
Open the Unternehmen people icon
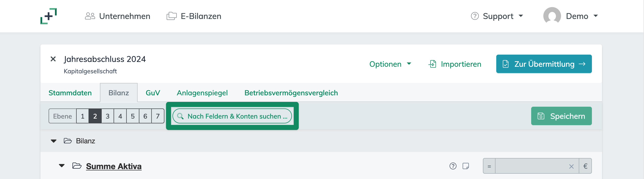click(90, 16)
